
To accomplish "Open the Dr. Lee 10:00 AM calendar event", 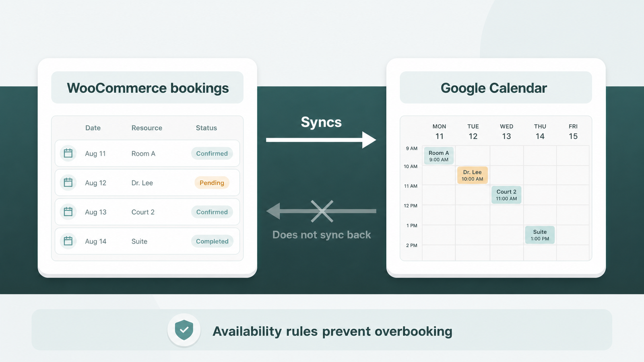I will point(473,175).
